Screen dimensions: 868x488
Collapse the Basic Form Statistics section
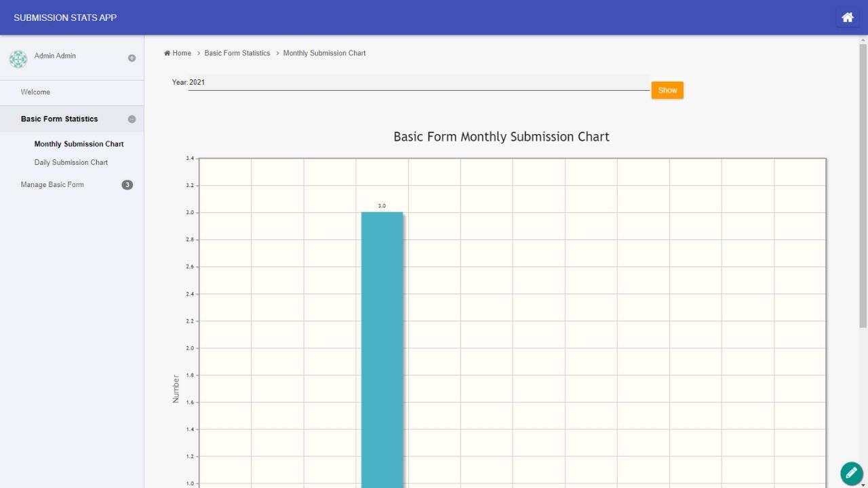(x=132, y=119)
